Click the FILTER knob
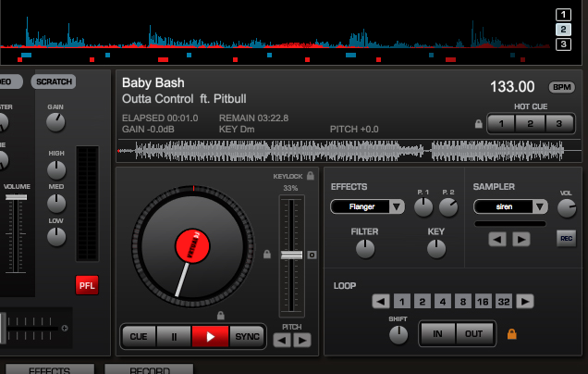This screenshot has height=374, width=588. tap(365, 249)
